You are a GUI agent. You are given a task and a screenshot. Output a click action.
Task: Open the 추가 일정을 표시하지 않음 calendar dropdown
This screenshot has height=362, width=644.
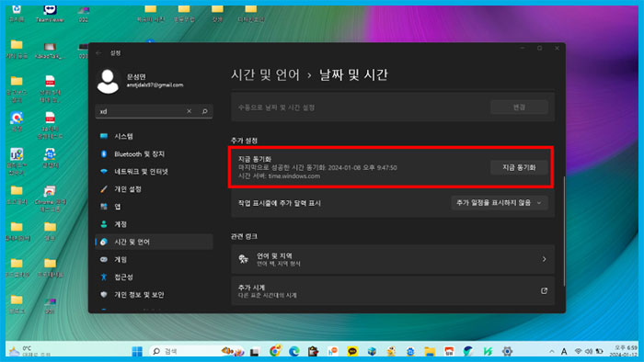499,203
